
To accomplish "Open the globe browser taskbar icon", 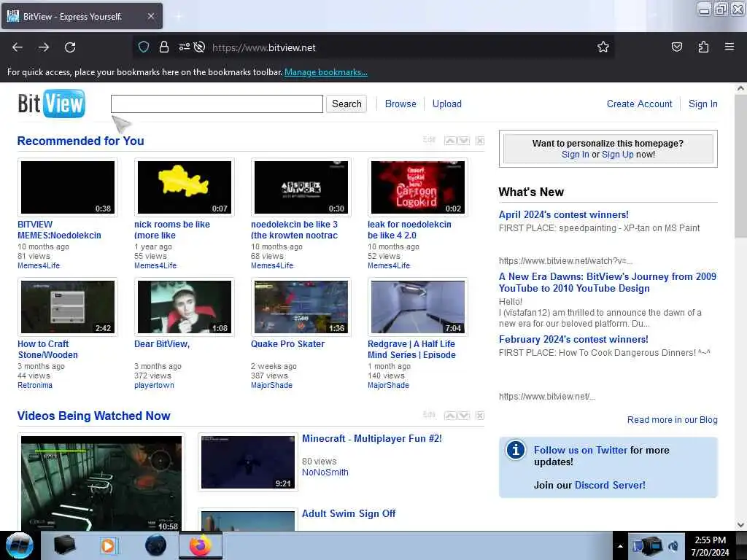I will [x=156, y=545].
